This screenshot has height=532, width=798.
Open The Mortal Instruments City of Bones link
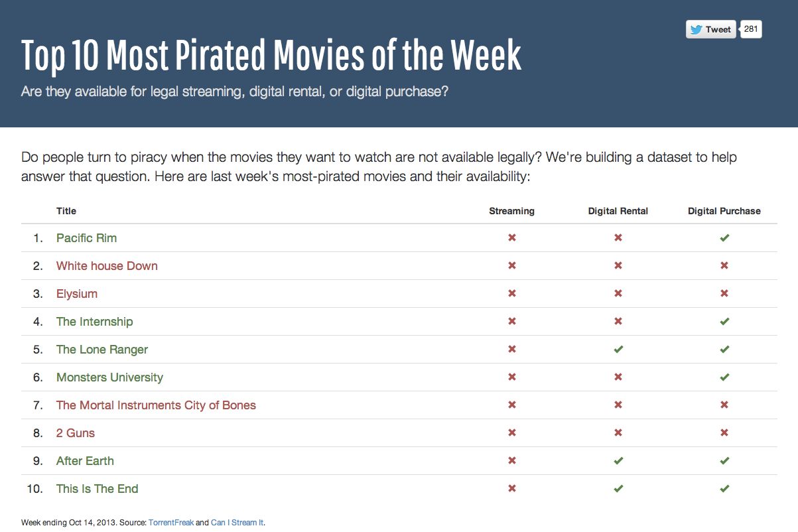point(156,405)
